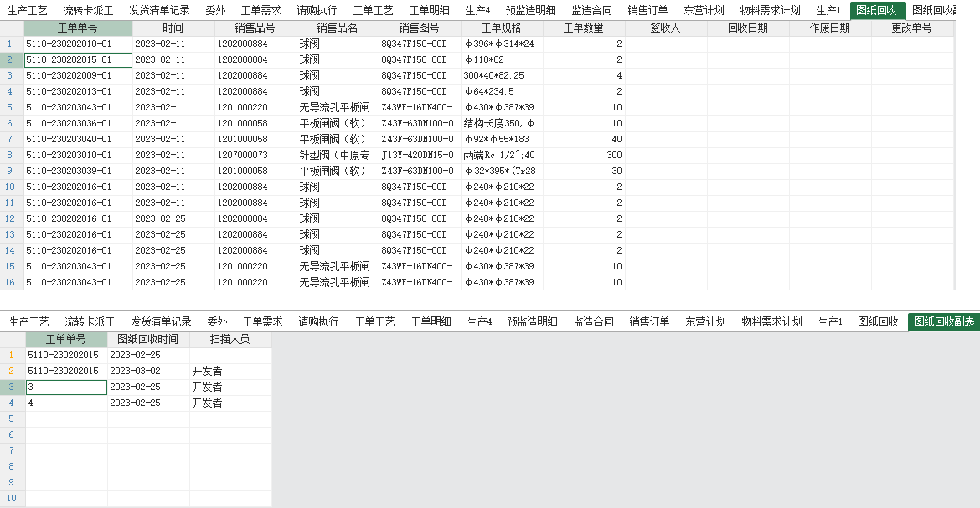The image size is (980, 508).
Task: Select the 更改单号 column header
Action: pos(912,28)
